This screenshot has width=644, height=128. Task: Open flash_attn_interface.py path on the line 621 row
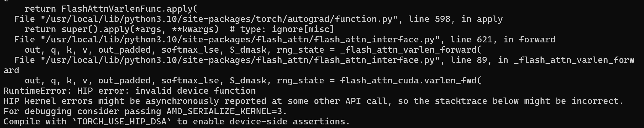tap(240, 40)
